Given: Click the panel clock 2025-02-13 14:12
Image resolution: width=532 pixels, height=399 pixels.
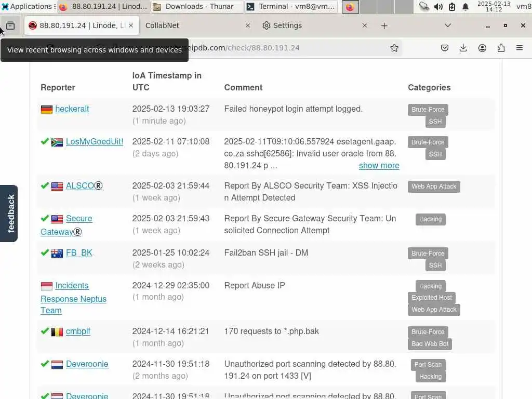Looking at the screenshot, I should [494, 6].
